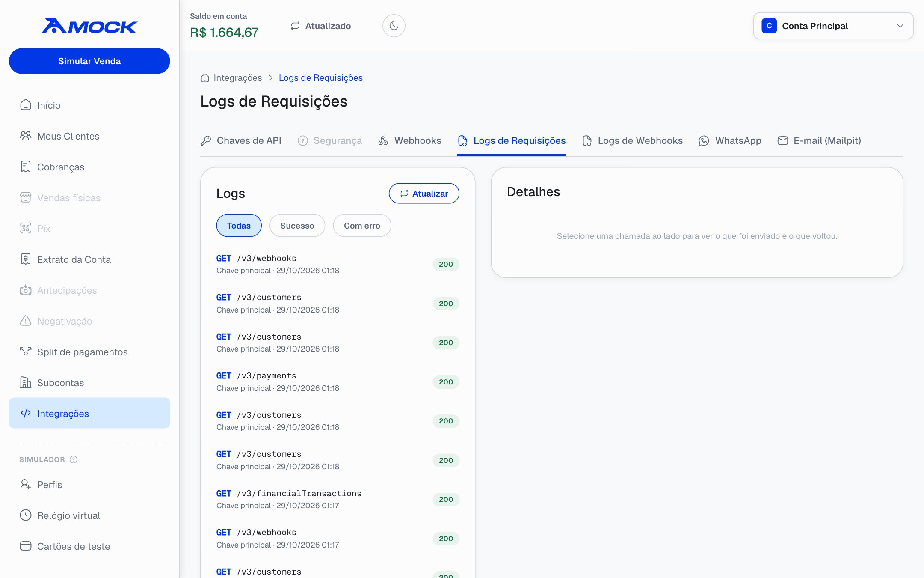Open the Cartões de teste card icon

tap(26, 546)
